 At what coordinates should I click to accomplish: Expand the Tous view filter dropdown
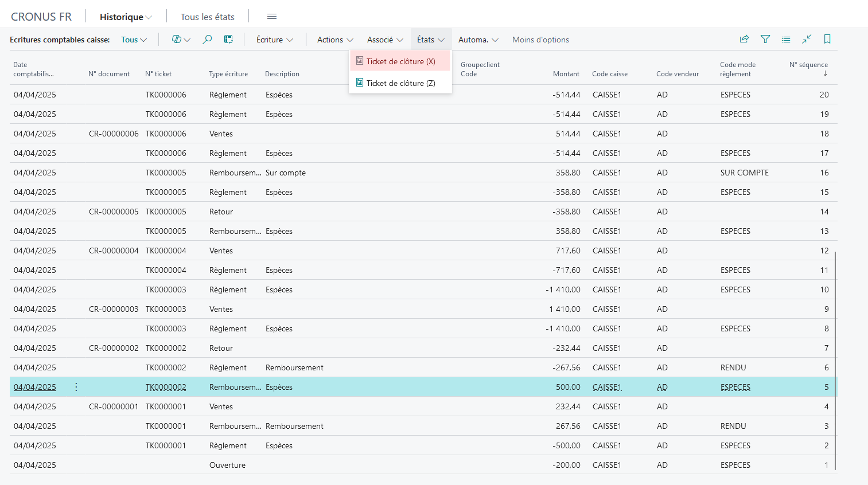tap(134, 40)
